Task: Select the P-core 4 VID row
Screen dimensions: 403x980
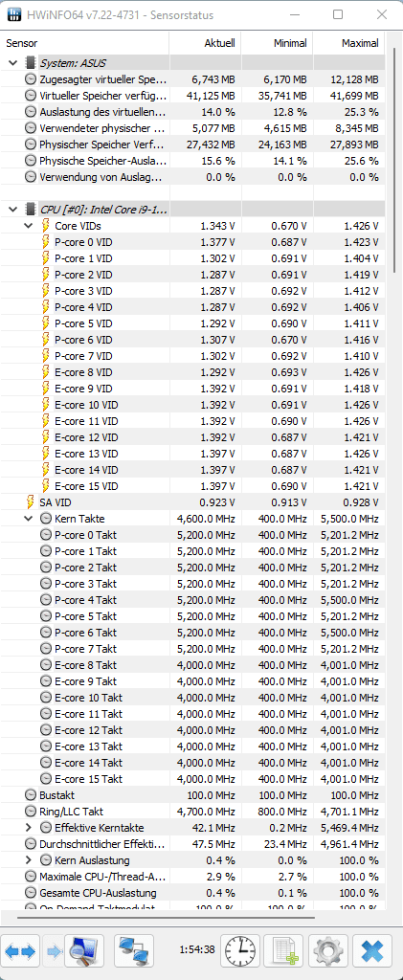Action: click(x=192, y=307)
